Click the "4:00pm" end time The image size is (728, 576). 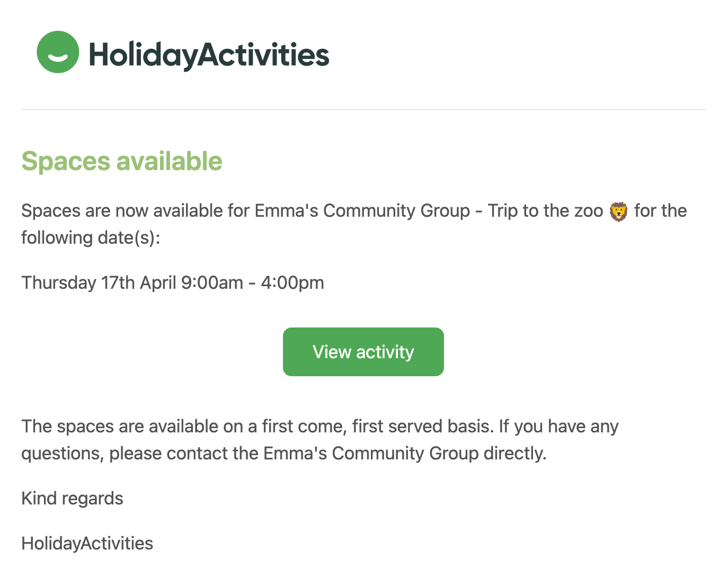coord(292,283)
